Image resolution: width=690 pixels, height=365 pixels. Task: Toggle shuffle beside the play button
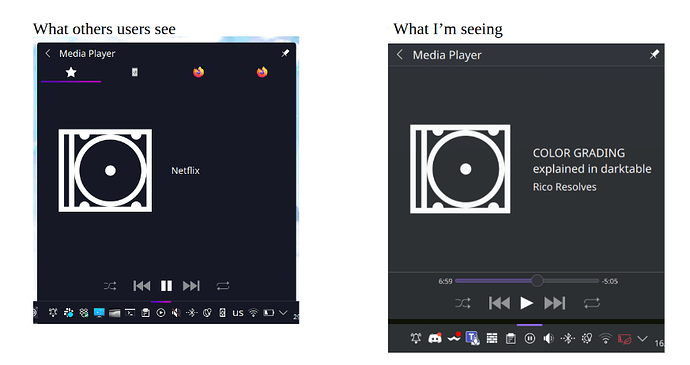point(462,303)
